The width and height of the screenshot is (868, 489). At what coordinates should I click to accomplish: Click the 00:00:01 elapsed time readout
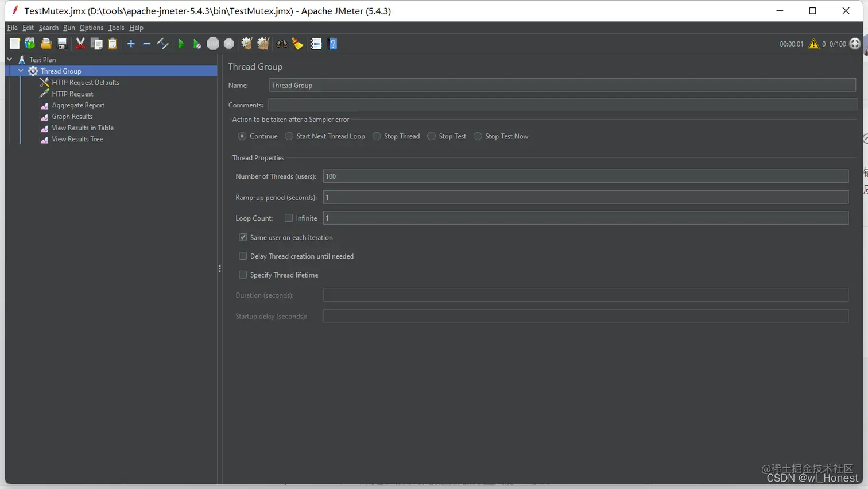791,44
